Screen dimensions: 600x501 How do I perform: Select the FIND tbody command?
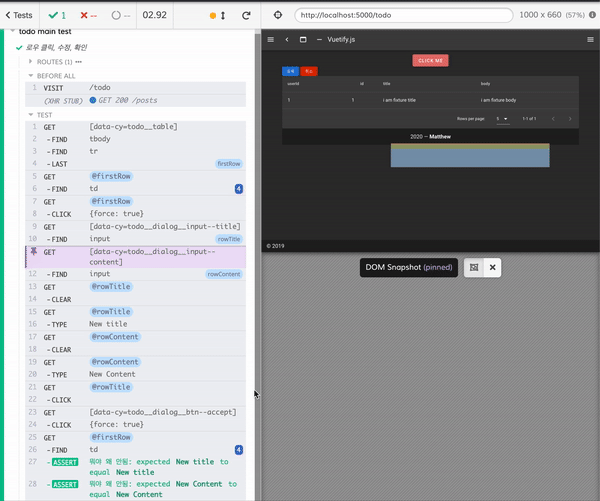pos(135,139)
